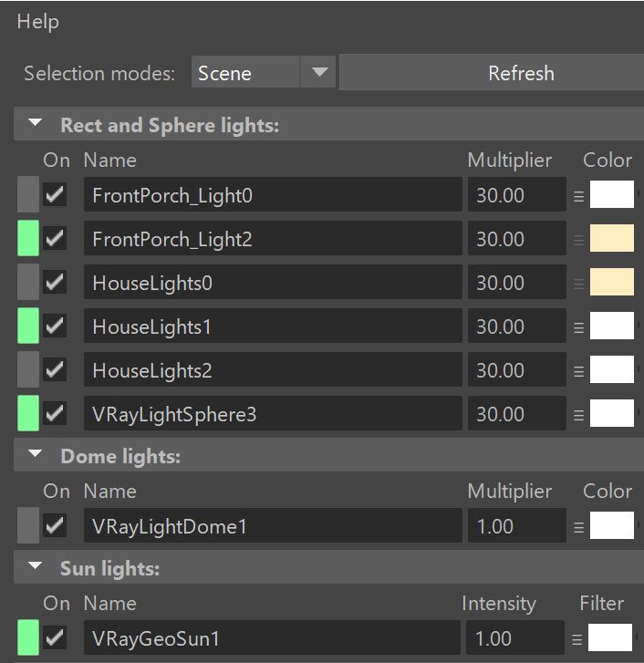Image resolution: width=644 pixels, height=663 pixels.
Task: Click the color menu icon beside HouseLights1 swatch
Action: click(x=578, y=327)
